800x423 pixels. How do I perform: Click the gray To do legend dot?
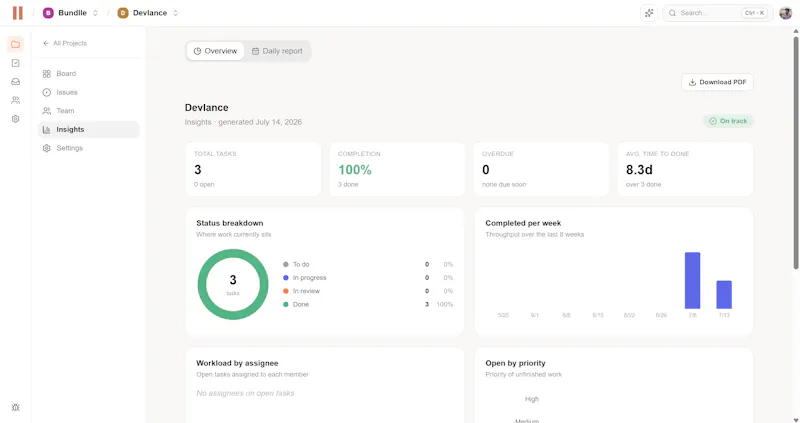pos(286,264)
